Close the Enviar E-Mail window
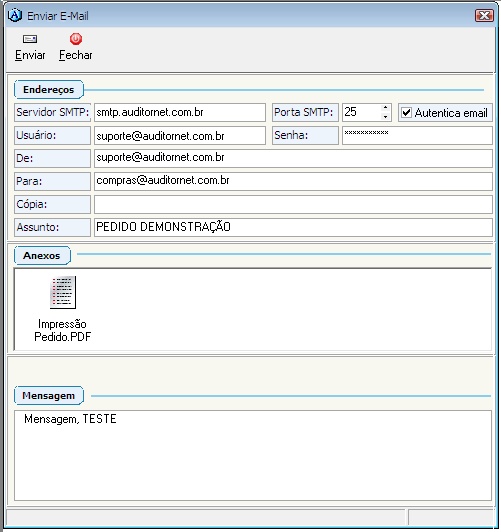 484,15
